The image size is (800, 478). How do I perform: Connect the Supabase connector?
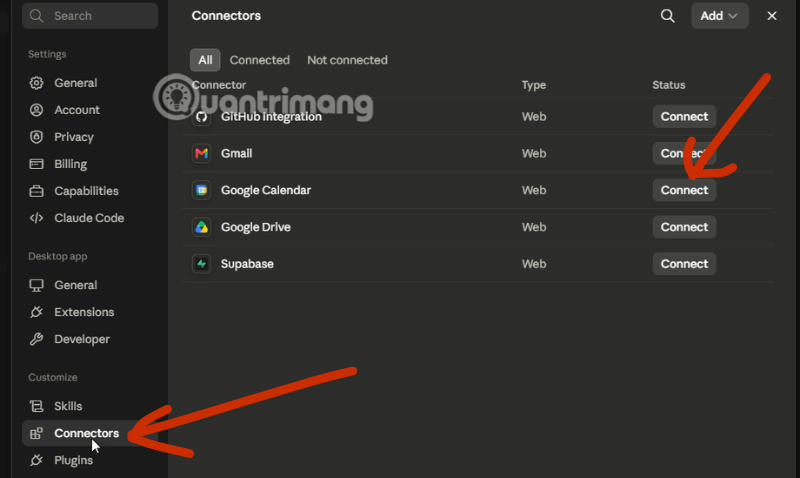pos(684,264)
